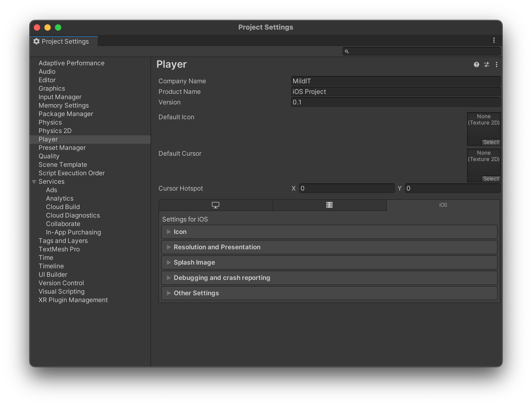The width and height of the screenshot is (532, 406).
Task: Click the Cursor Hotspot X field
Action: click(x=347, y=188)
